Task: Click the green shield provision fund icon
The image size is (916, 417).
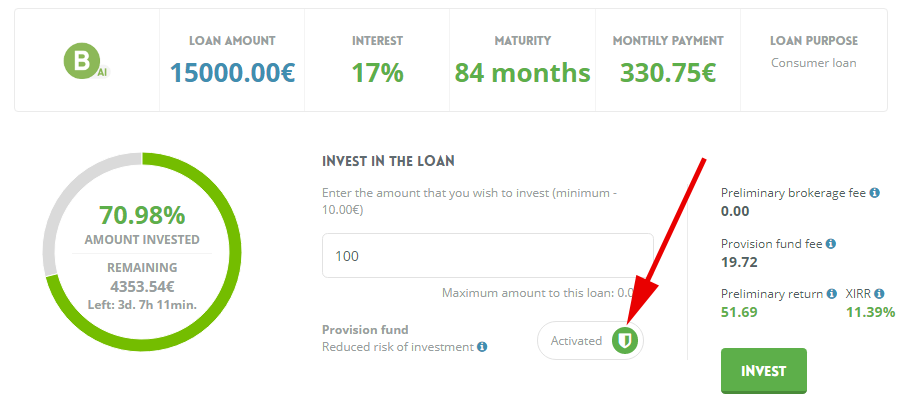Action: point(625,340)
